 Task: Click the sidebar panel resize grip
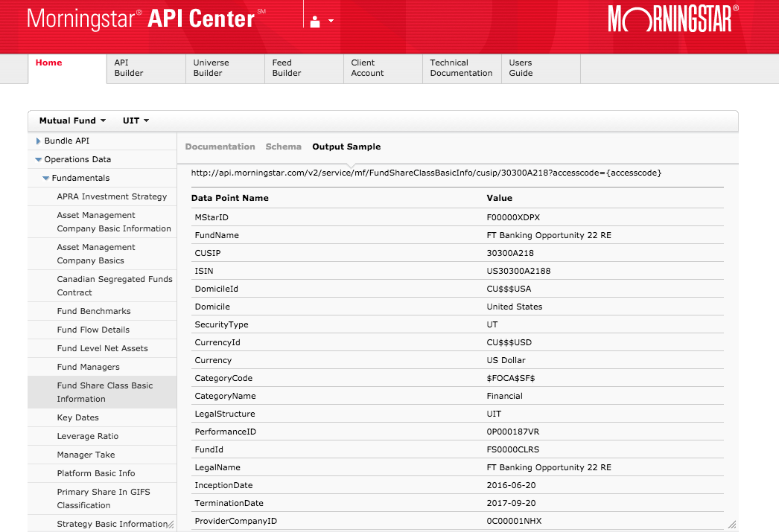170,525
